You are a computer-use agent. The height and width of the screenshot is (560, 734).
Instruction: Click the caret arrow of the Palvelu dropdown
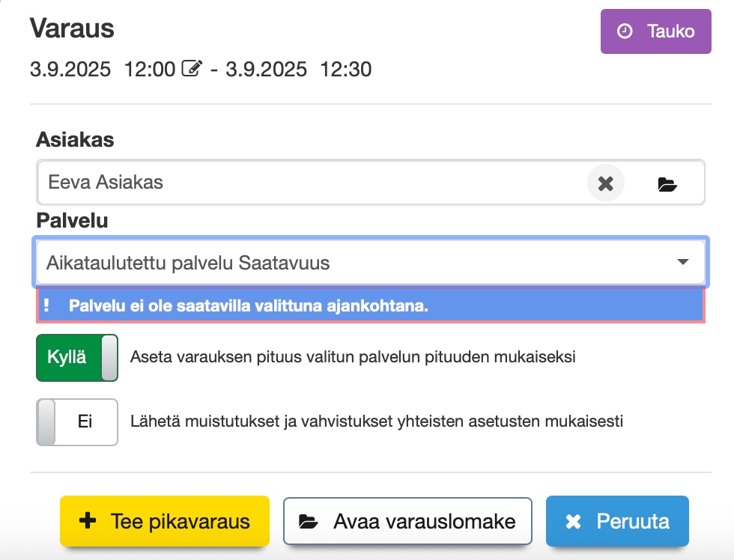click(x=682, y=262)
